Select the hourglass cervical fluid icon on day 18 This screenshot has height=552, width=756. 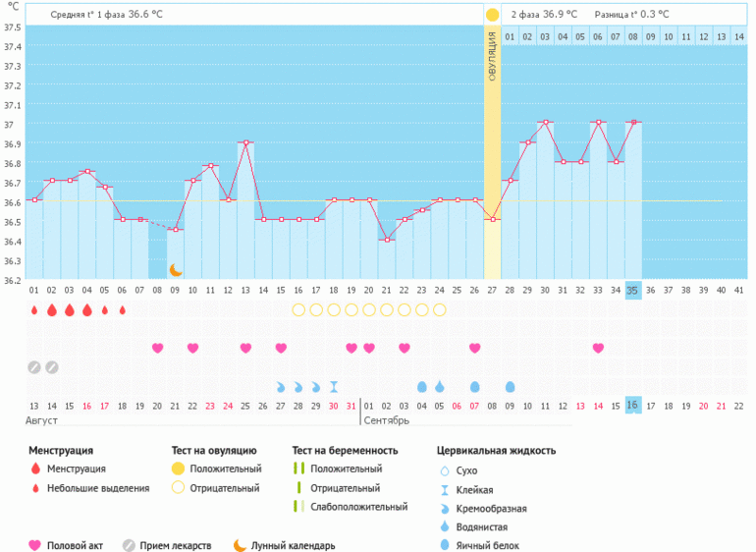[x=334, y=386]
